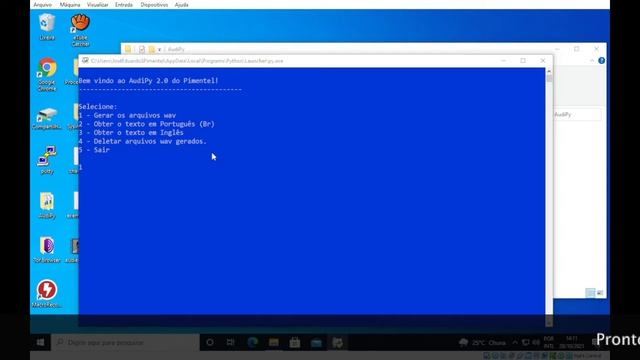
Task: Switch Explorer to large icons view
Action: coord(600,293)
